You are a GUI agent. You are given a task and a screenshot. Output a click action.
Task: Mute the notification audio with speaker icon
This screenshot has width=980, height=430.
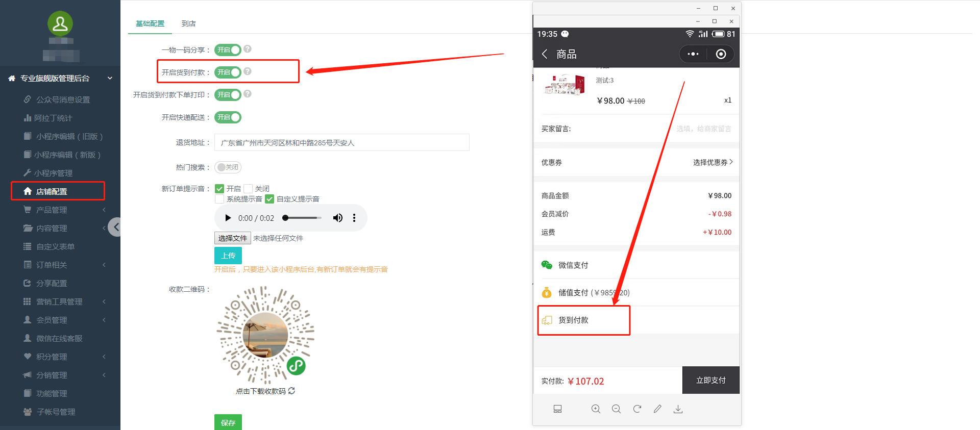(x=337, y=218)
